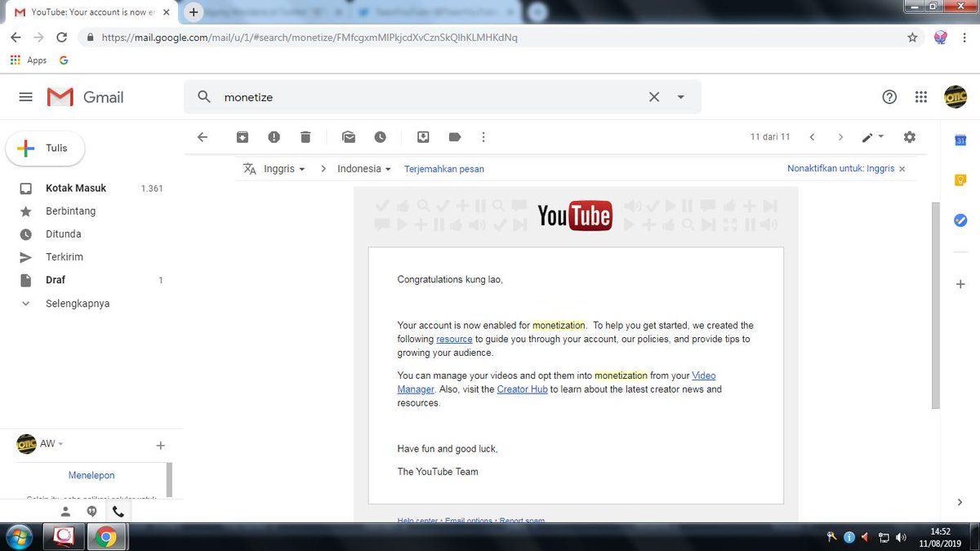Report this email as spam
The width and height of the screenshot is (980, 551).
274,137
